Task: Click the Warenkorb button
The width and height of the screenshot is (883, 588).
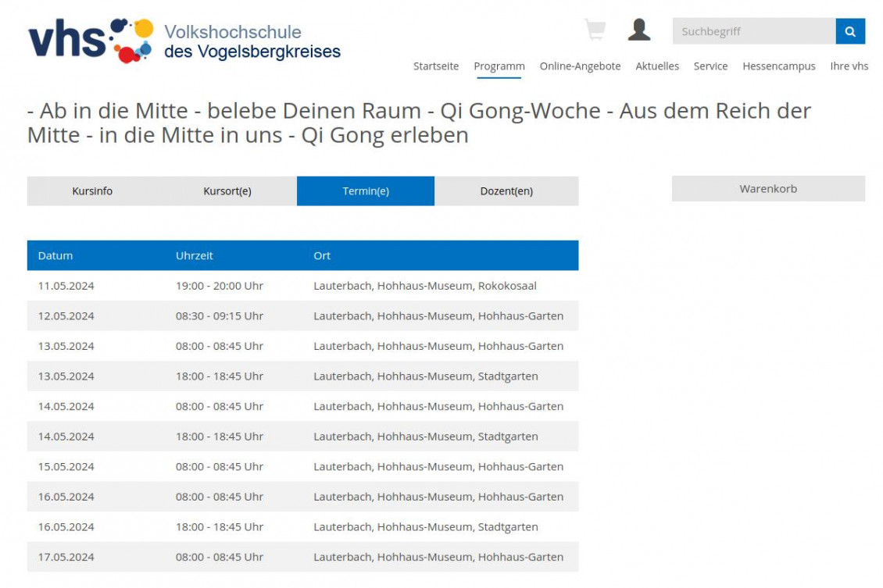Action: tap(768, 188)
